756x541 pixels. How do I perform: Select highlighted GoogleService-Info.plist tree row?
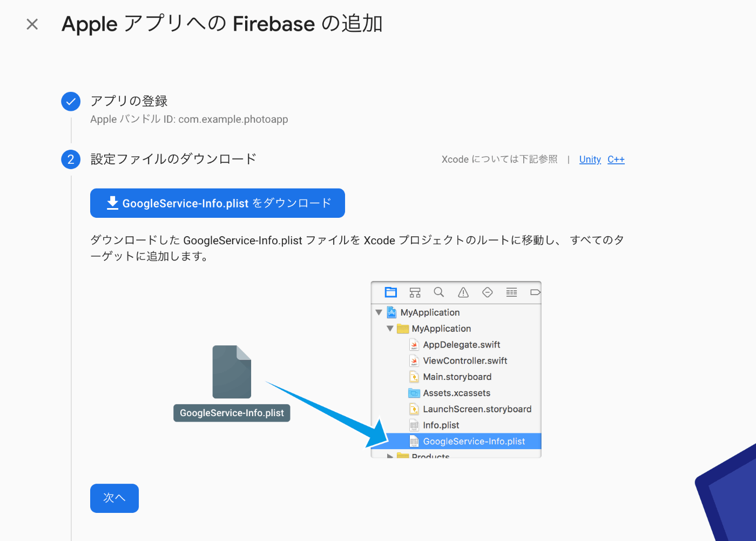coord(456,442)
